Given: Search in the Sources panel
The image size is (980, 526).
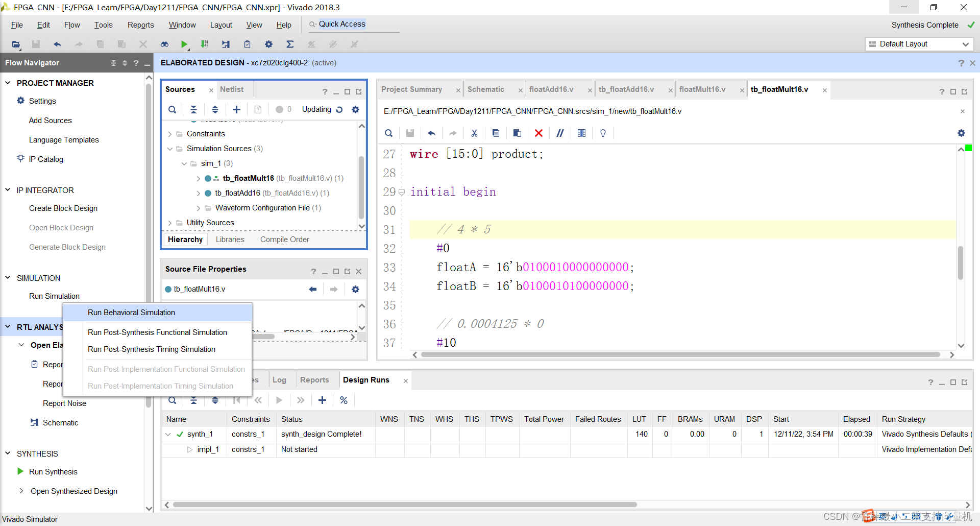Looking at the screenshot, I should coord(173,109).
